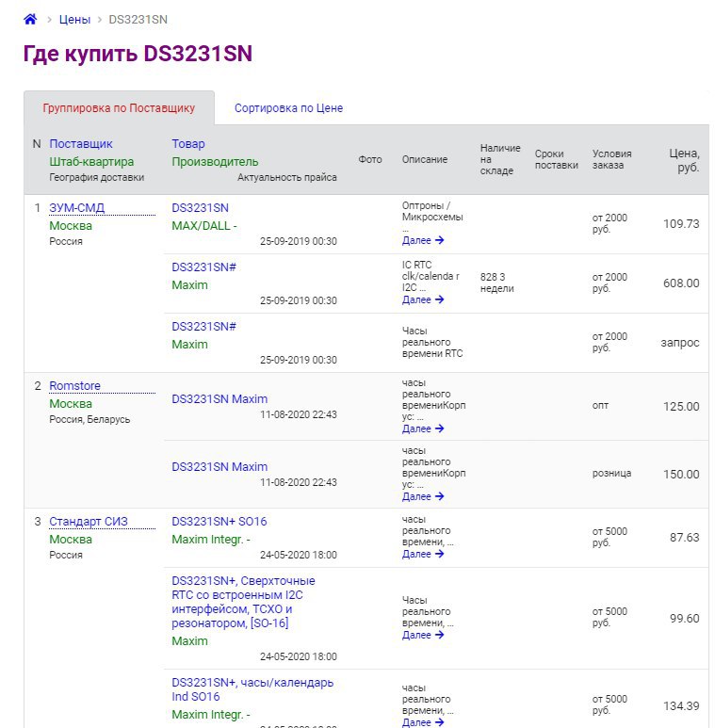Click the Сроки поставки column header
The height and width of the screenshot is (728, 715).
pos(556,159)
